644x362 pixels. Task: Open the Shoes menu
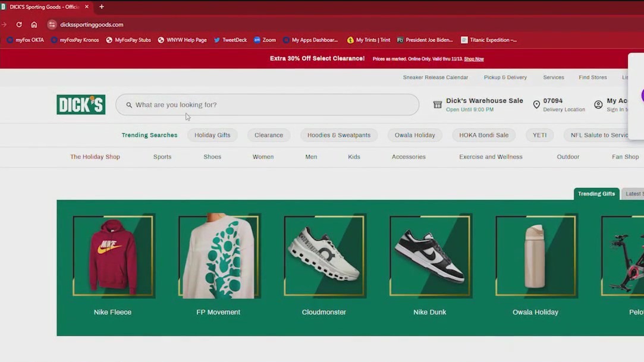(212, 157)
